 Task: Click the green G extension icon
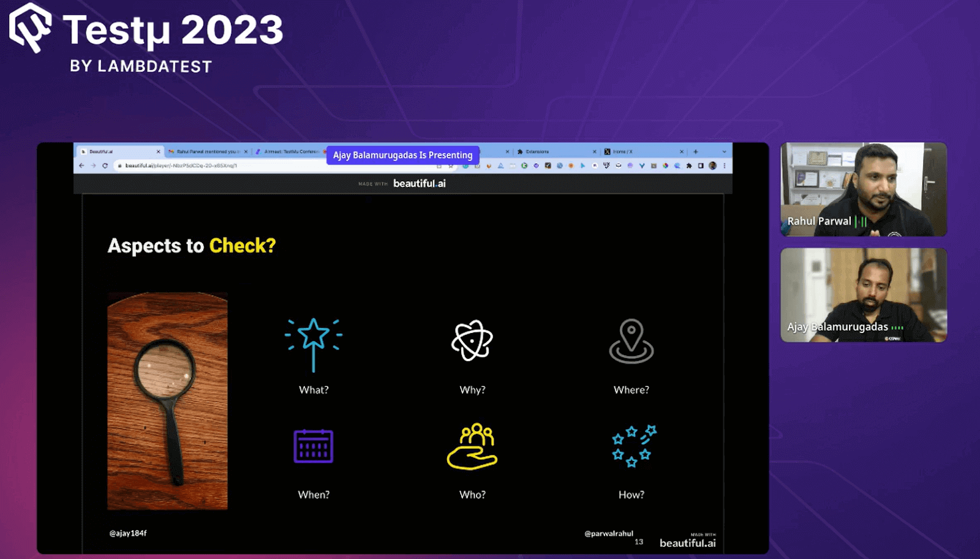524,165
